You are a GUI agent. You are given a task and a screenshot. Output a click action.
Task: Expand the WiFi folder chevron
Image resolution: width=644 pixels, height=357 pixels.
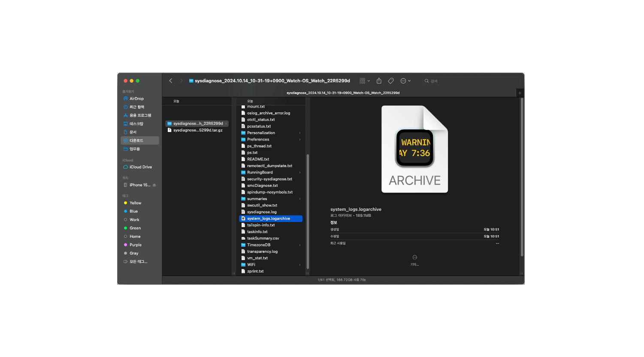pos(300,265)
